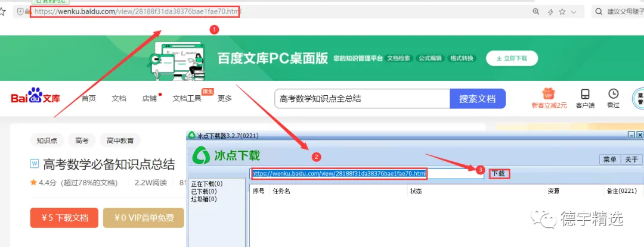Click the ¥5 下载文档 button
Image resolution: width=644 pixels, height=247 pixels.
click(x=64, y=217)
